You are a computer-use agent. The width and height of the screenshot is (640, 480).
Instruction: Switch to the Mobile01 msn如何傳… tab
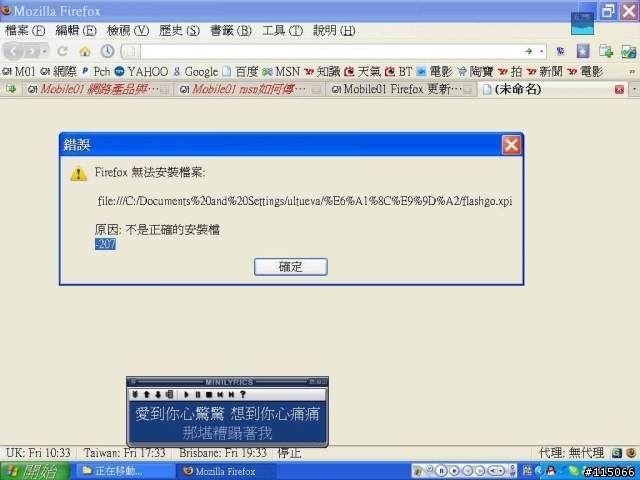click(x=250, y=89)
